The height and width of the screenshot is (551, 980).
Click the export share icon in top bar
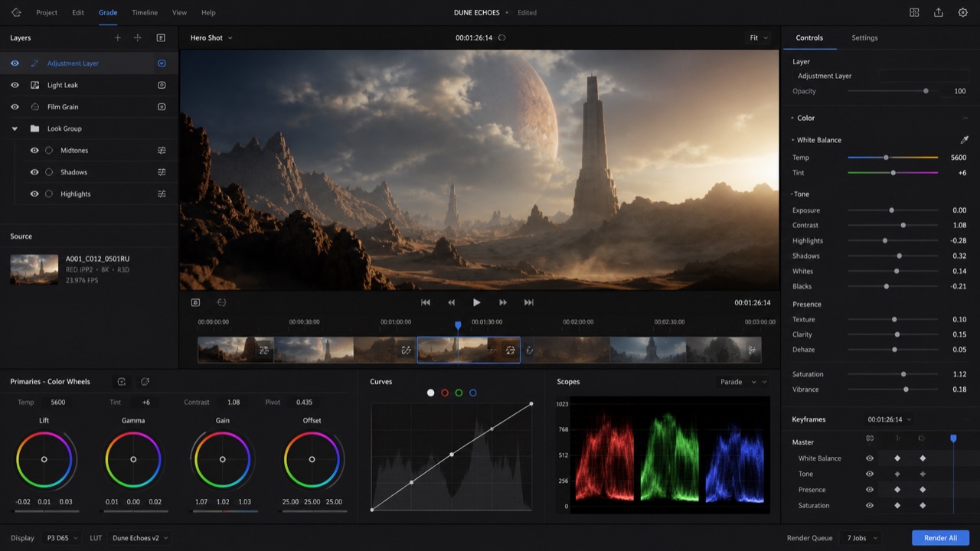coord(939,12)
